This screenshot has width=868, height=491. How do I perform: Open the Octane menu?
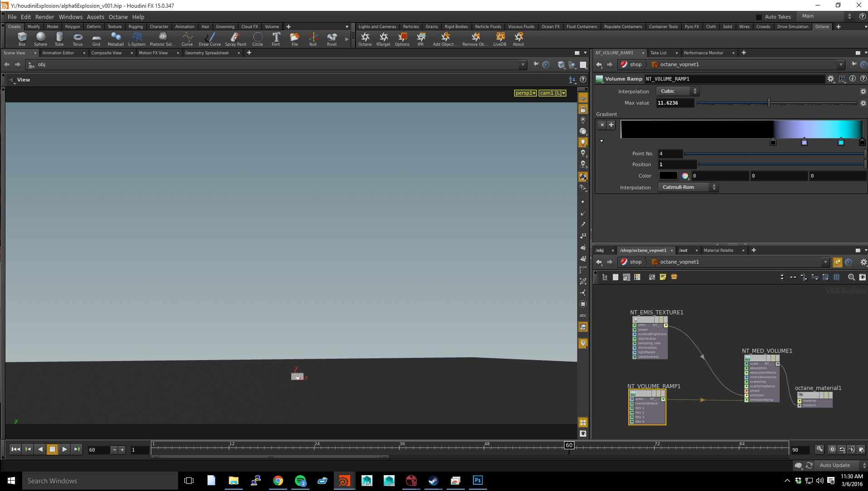pos(118,17)
